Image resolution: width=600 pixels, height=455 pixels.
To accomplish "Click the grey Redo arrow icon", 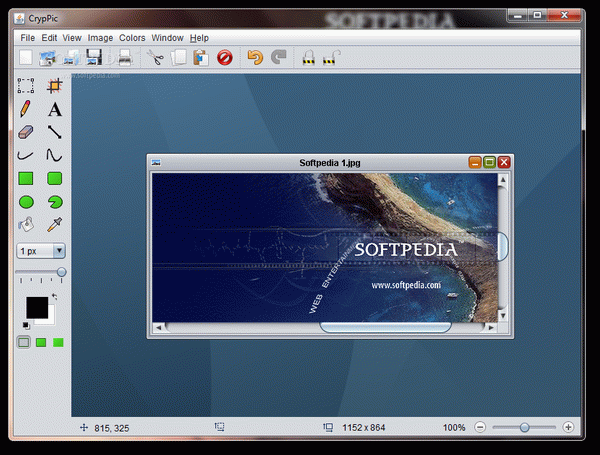I will coord(279,58).
